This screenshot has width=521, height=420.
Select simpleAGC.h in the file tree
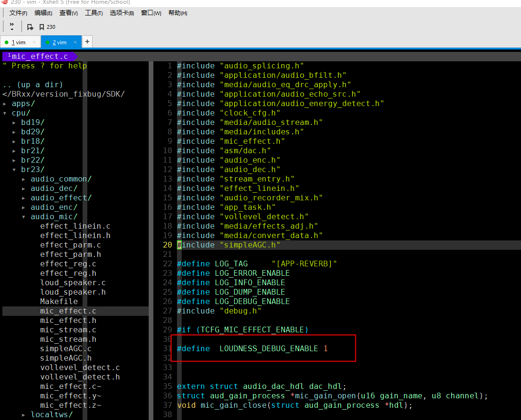point(66,358)
